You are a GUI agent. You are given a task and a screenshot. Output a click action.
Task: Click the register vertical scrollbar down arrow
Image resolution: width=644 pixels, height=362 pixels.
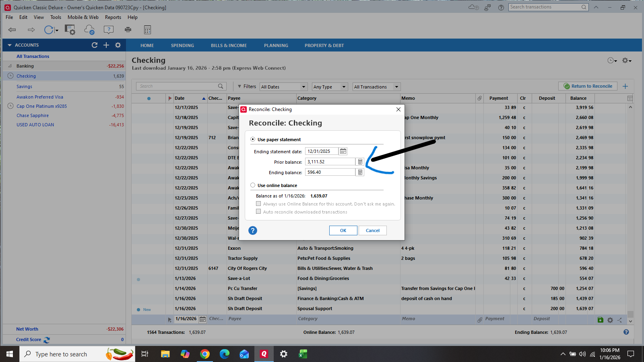[630, 321]
